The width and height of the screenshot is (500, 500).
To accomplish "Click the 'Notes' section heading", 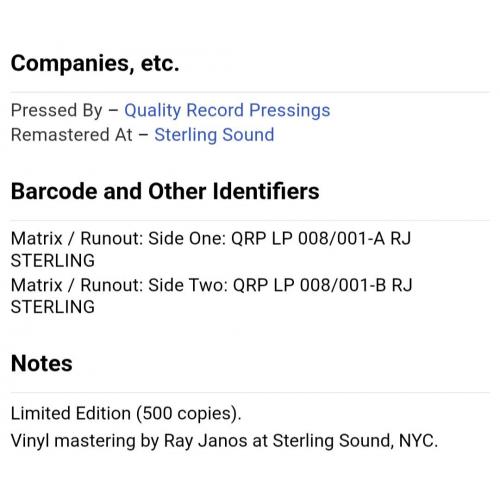I will [42, 363].
